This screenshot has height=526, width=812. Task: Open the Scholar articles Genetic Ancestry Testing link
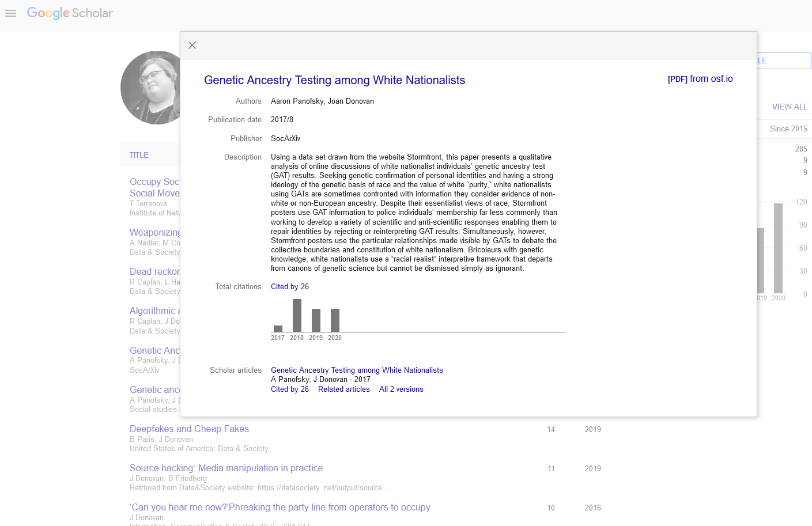(357, 370)
